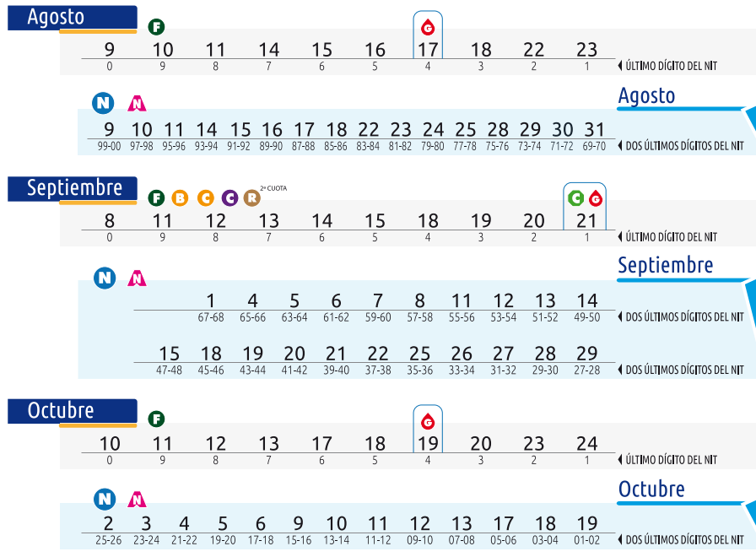This screenshot has width=756, height=557.
Task: Click the red G icon above Octubre 19
Action: tap(428, 420)
